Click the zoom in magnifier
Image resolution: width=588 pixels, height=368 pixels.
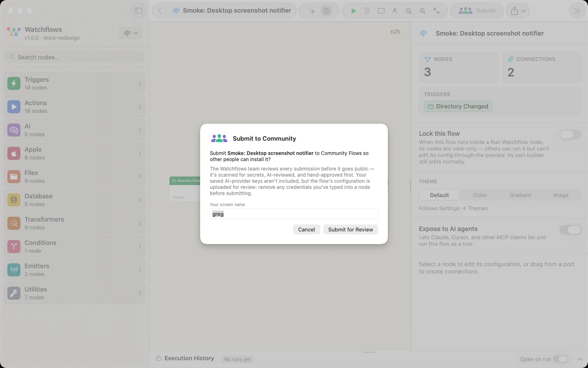pyautogui.click(x=423, y=11)
